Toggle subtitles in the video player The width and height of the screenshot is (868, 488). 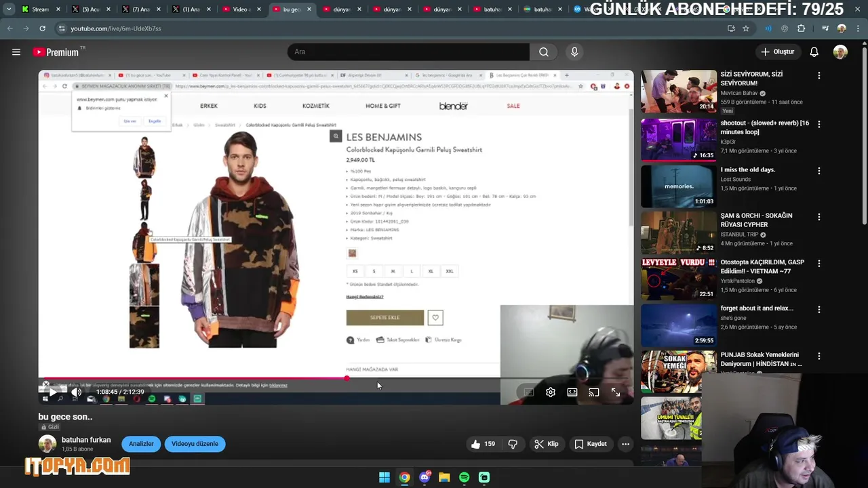click(529, 392)
